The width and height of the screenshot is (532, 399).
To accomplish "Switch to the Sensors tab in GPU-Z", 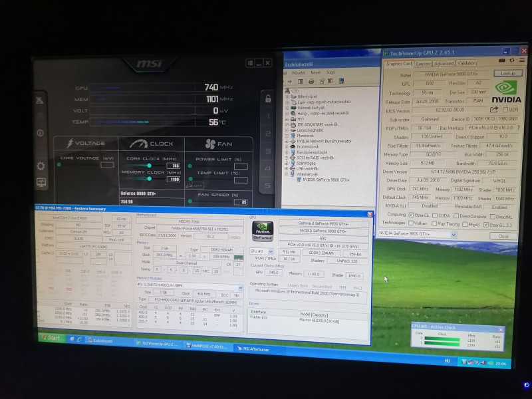I will 423,64.
